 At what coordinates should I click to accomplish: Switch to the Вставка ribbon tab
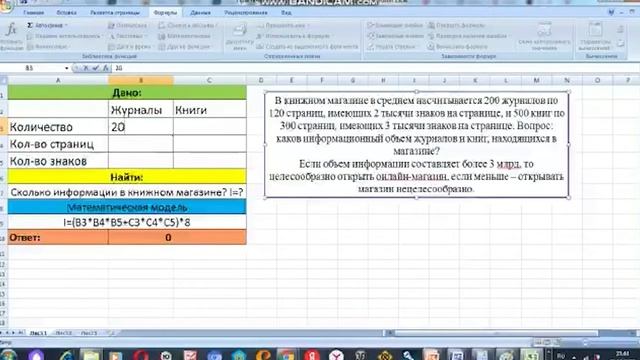coord(66,13)
